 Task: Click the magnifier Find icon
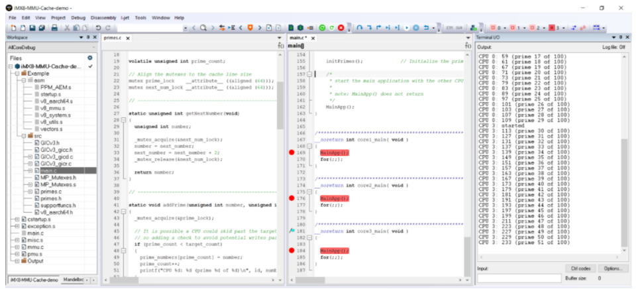tap(203, 28)
